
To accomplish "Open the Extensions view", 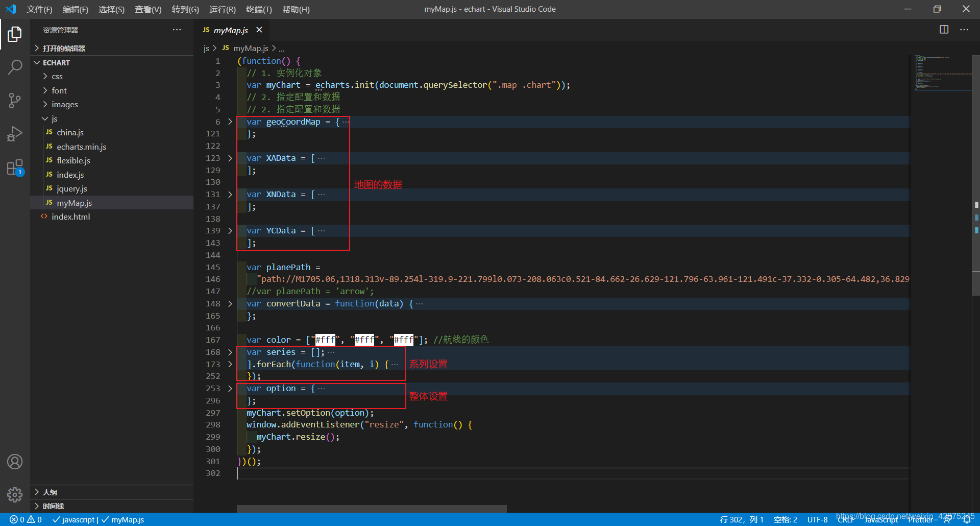I will 15,168.
